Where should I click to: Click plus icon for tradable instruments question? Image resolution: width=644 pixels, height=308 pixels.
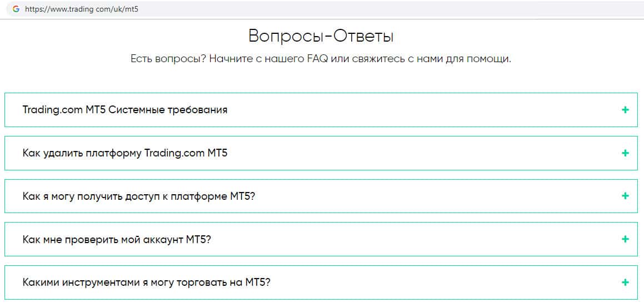[625, 282]
